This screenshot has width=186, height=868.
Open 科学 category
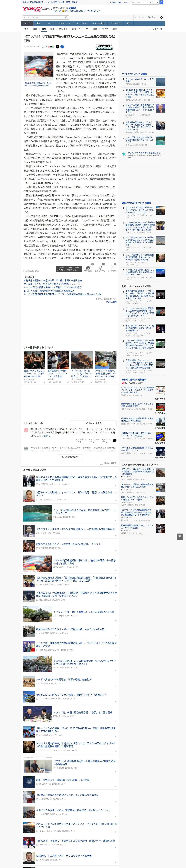95,29
